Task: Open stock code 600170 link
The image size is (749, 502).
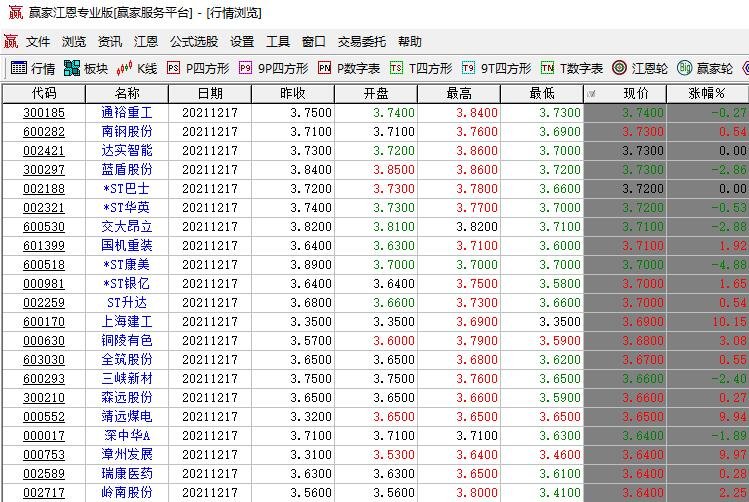Action: 44,321
